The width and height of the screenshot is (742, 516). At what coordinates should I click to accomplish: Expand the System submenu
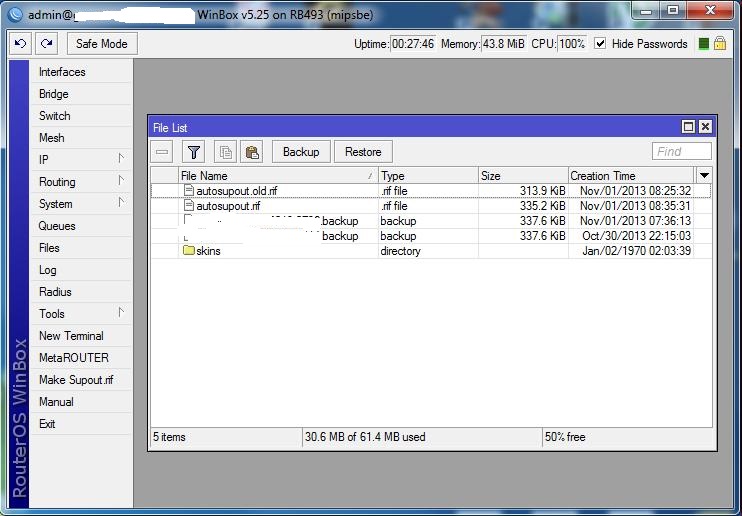point(81,204)
